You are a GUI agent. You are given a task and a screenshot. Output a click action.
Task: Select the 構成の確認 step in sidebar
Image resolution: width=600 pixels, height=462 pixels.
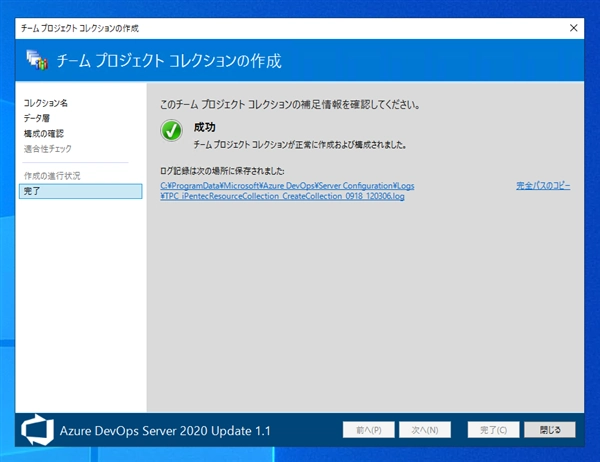coord(44,134)
